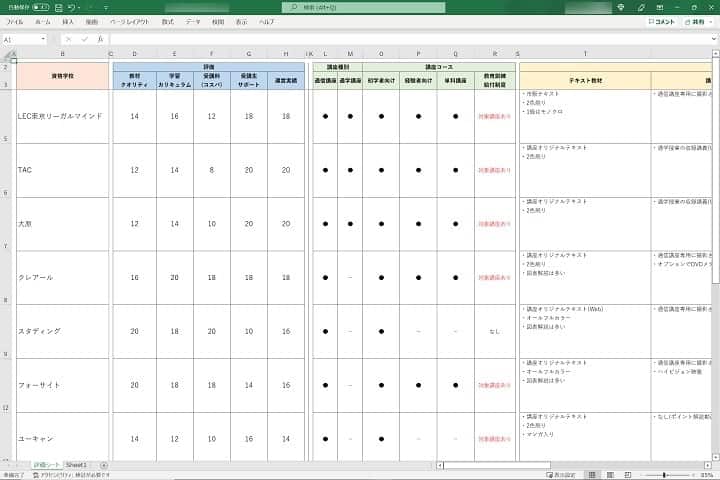The image size is (720, 480).
Task: Open the ファイル menu tab
Action: tap(15, 22)
